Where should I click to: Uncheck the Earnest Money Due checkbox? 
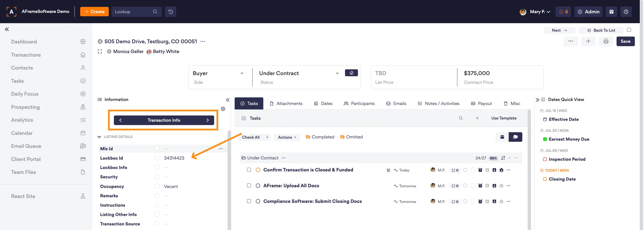pos(545,139)
